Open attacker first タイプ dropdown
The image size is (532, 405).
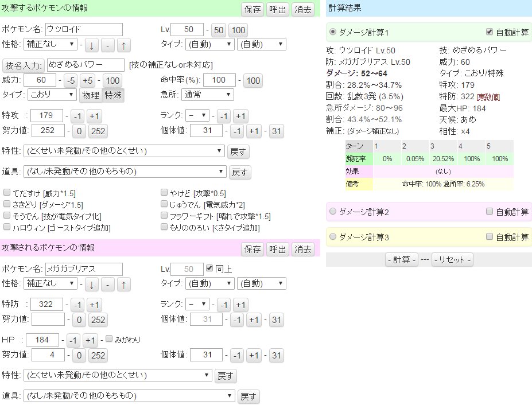pos(210,44)
